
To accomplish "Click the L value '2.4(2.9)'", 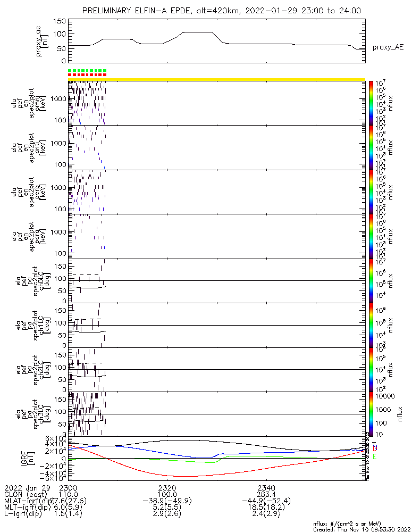I will 266,514.
